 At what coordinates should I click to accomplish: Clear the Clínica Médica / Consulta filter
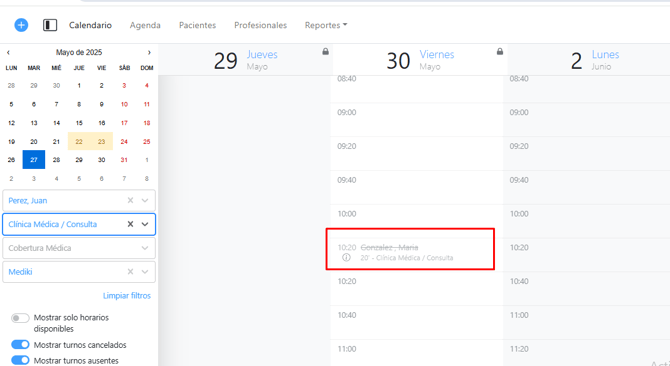click(x=130, y=224)
